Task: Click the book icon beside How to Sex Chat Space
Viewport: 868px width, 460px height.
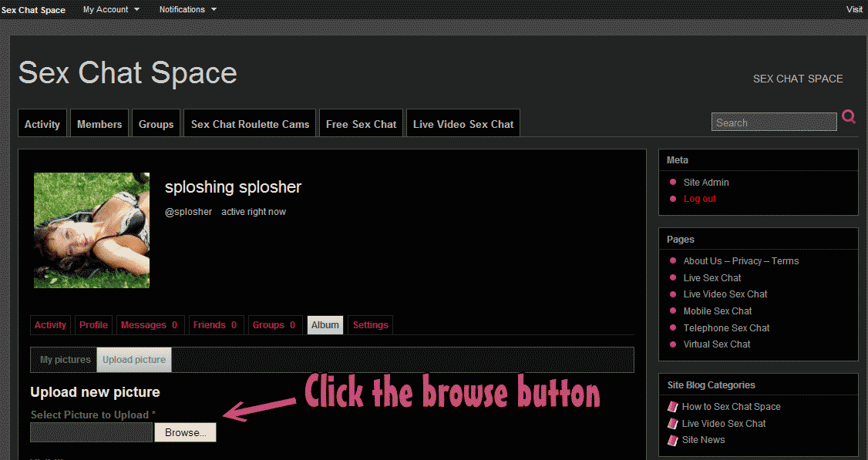Action: pyautogui.click(x=673, y=407)
